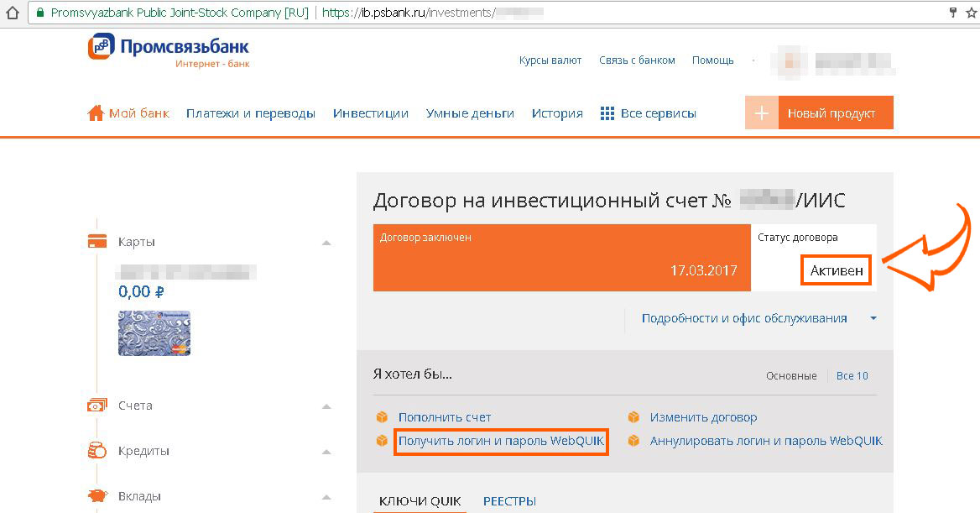
Task: Click the Счета money icon in sidebar
Action: pyautogui.click(x=96, y=406)
